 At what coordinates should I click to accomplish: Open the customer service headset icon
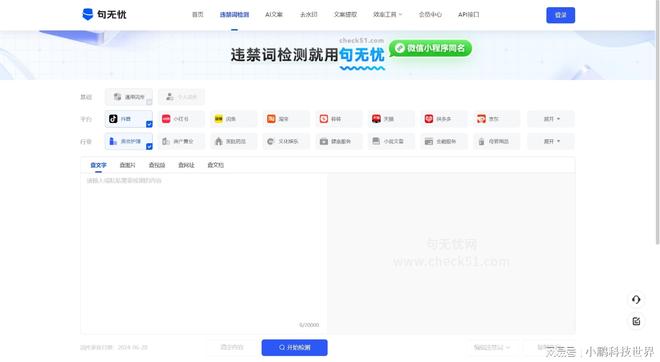[x=636, y=299]
